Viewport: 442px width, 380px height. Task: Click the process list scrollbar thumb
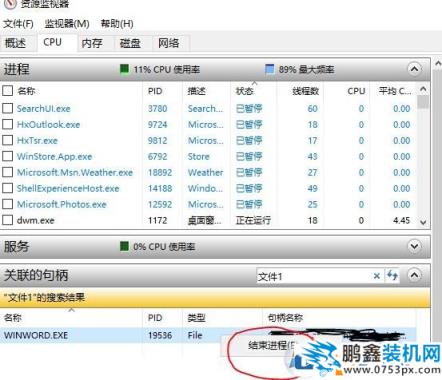click(423, 102)
